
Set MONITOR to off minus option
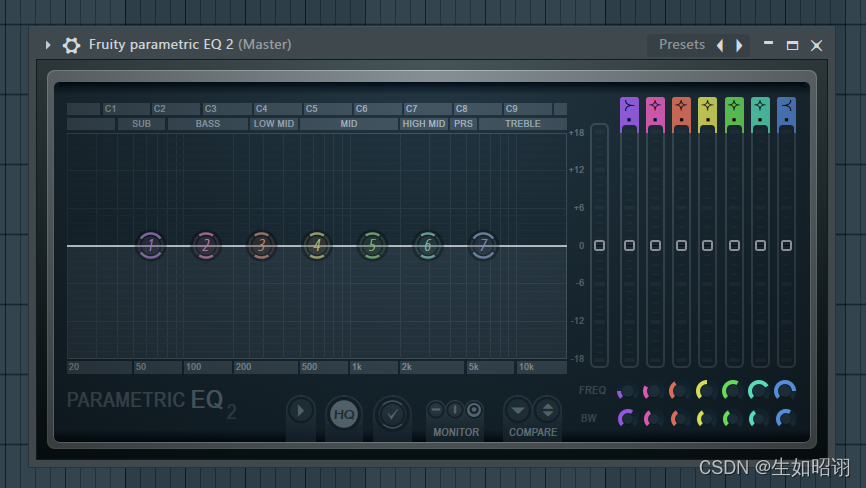pyautogui.click(x=436, y=410)
